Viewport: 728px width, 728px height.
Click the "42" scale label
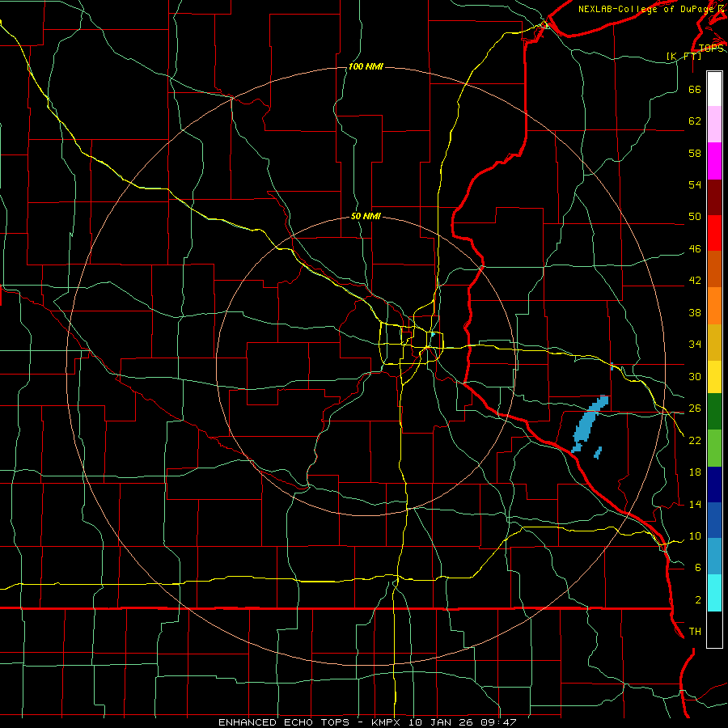[695, 281]
